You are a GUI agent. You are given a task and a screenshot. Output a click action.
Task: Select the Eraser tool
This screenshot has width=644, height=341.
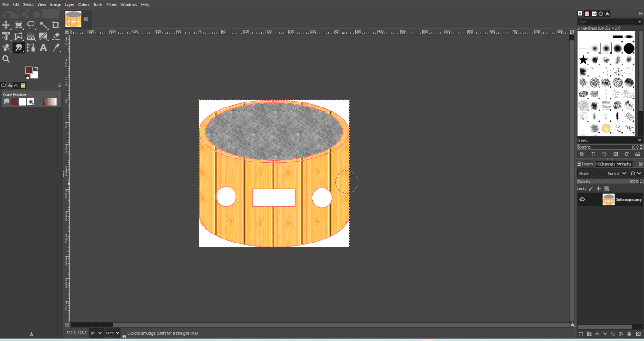tap(55, 36)
